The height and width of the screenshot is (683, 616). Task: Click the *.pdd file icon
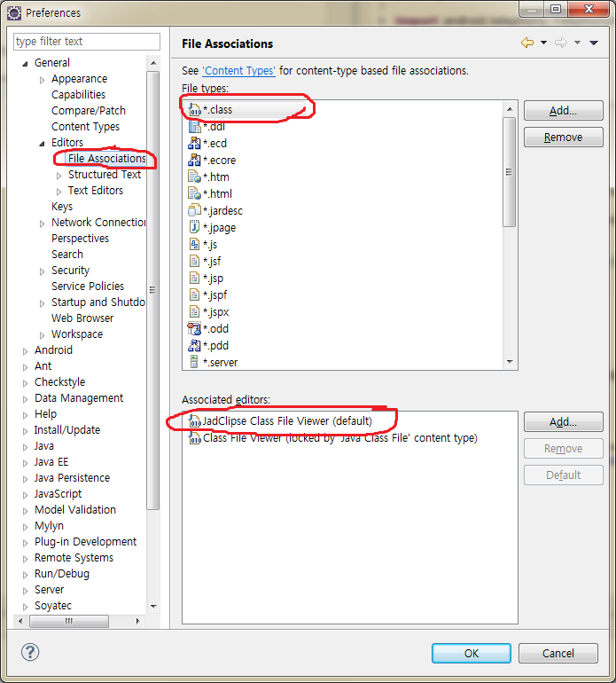[194, 345]
